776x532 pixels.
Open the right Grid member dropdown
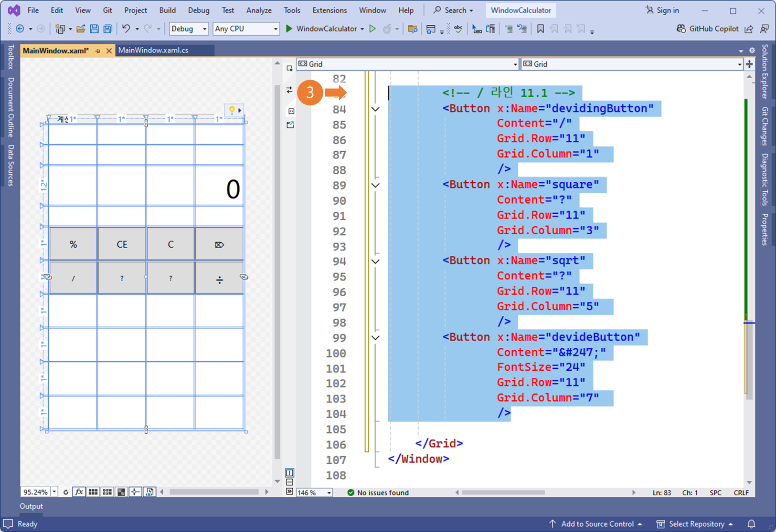pos(632,64)
